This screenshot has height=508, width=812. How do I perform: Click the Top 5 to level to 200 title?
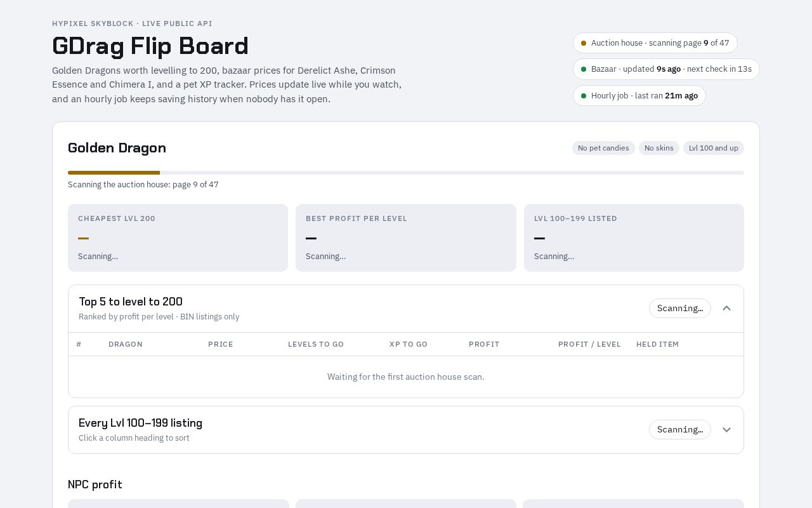pos(131,302)
